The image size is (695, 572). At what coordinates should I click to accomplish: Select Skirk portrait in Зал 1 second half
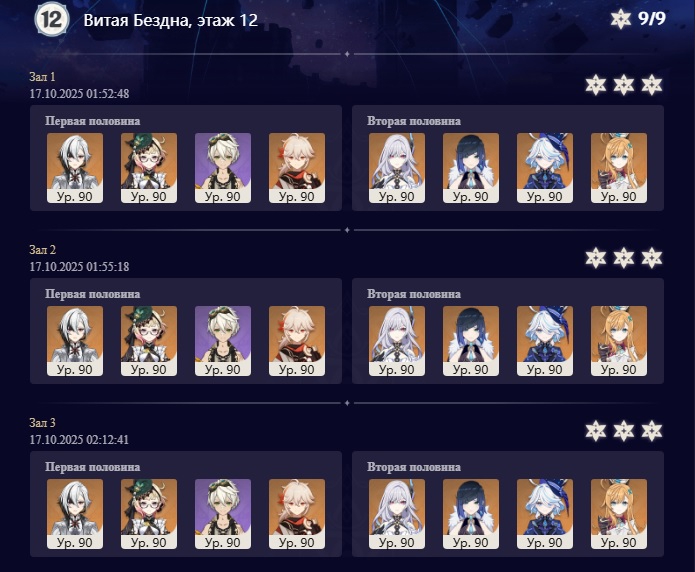[x=397, y=168]
